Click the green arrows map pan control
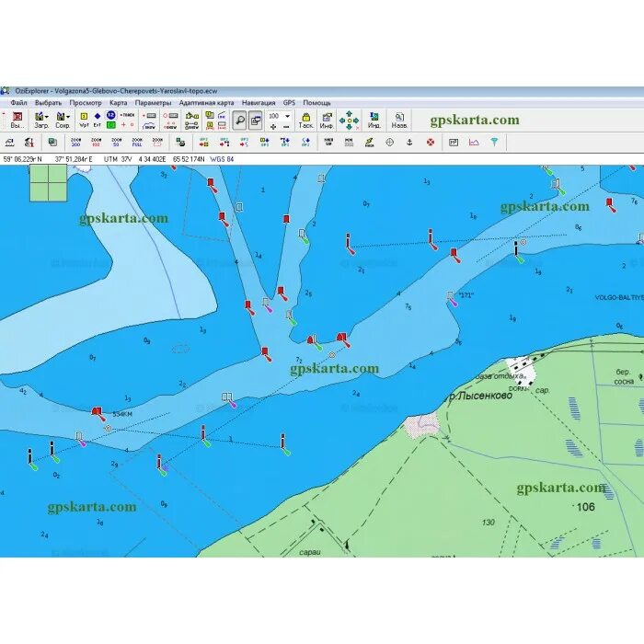644x644 pixels. coord(349,121)
